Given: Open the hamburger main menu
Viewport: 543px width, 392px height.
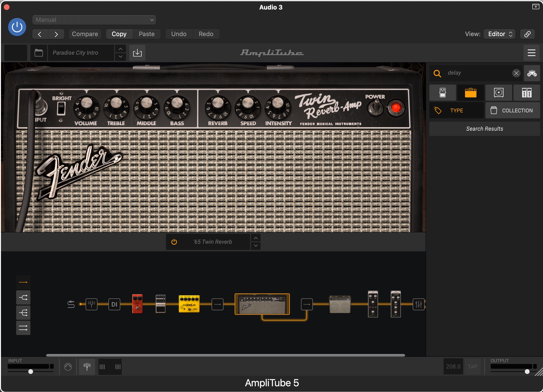Looking at the screenshot, I should click(531, 53).
